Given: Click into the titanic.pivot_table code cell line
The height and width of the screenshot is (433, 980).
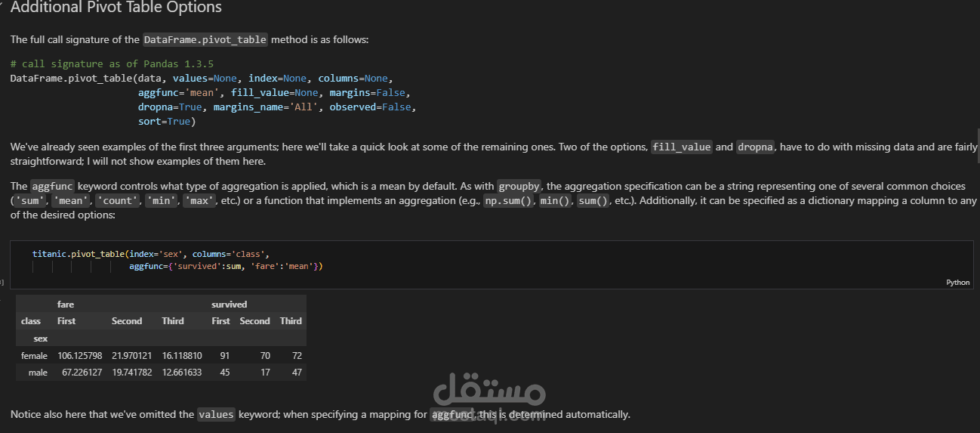Looking at the screenshot, I should coord(151,254).
